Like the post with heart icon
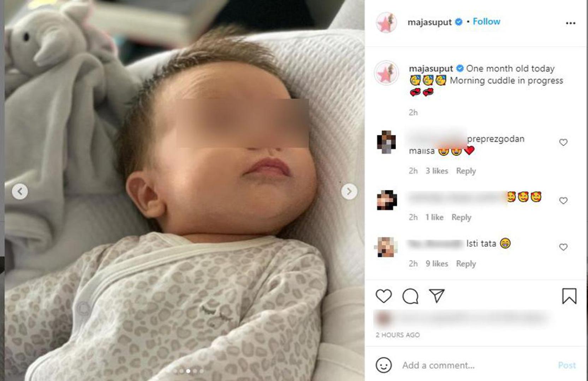588x381 pixels. point(384,296)
